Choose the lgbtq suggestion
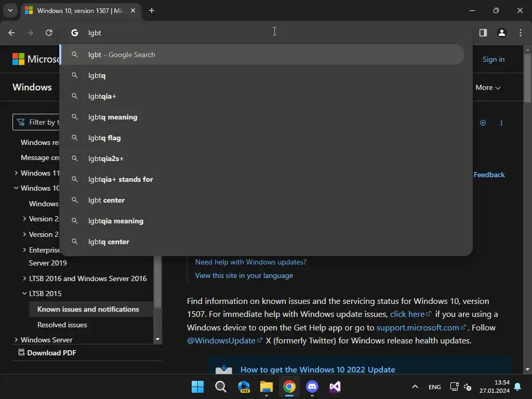Screen dimensions: 532x399 pos(262,76)
